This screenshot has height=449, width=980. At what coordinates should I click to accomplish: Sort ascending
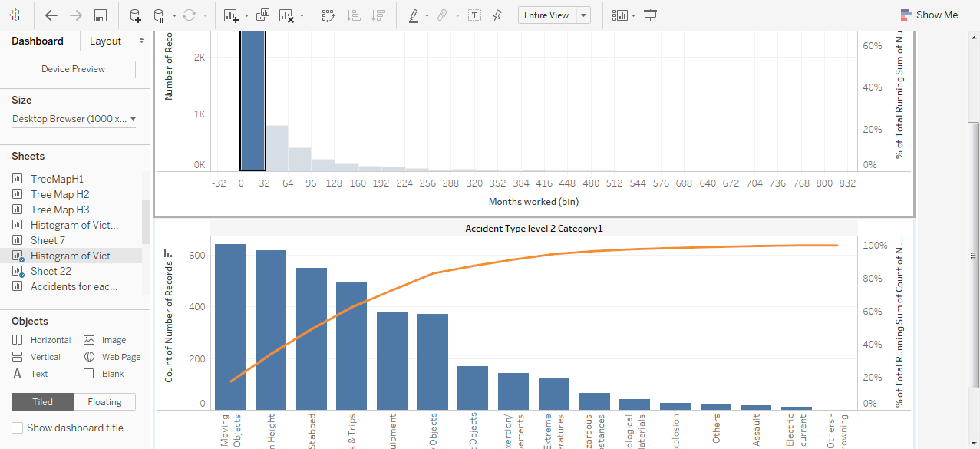pyautogui.click(x=353, y=15)
